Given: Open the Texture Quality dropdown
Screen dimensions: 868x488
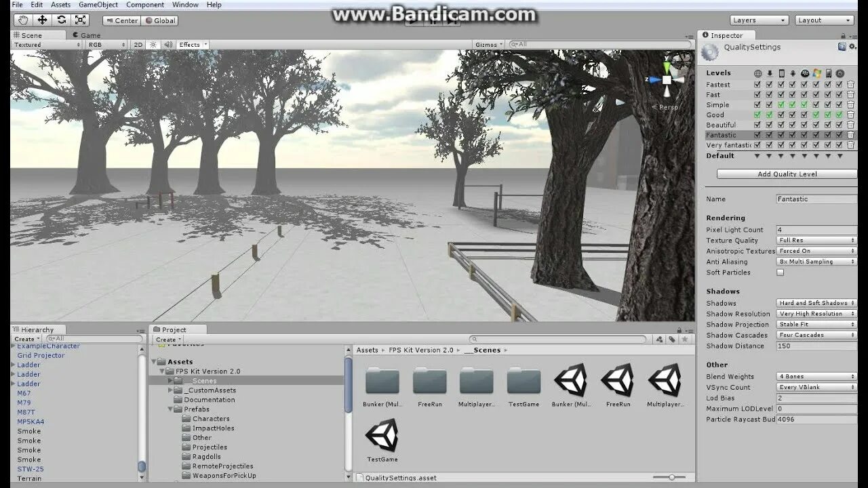Looking at the screenshot, I should pyautogui.click(x=816, y=241).
